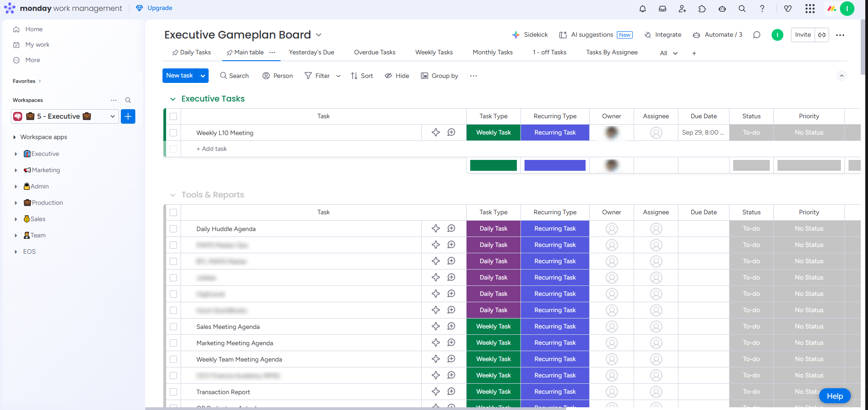Click the Upgrade link
This screenshot has width=868, height=410.
pyautogui.click(x=159, y=8)
